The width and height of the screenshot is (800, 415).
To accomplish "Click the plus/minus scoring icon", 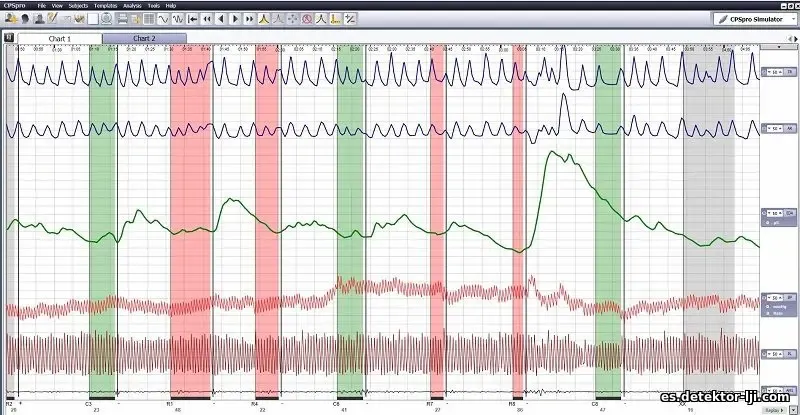I will point(350,19).
